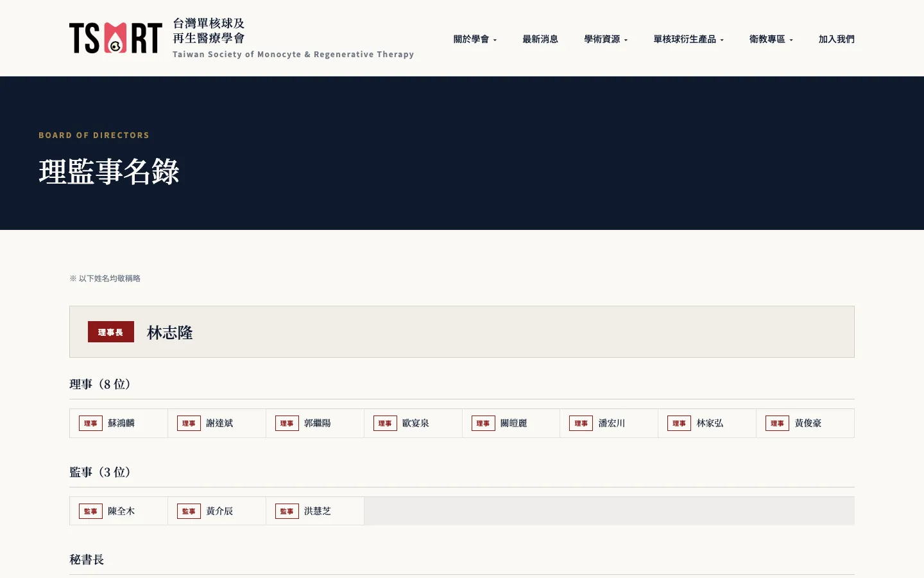Image resolution: width=924 pixels, height=578 pixels.
Task: Expand the 學術資源 dropdown menu
Action: (606, 39)
